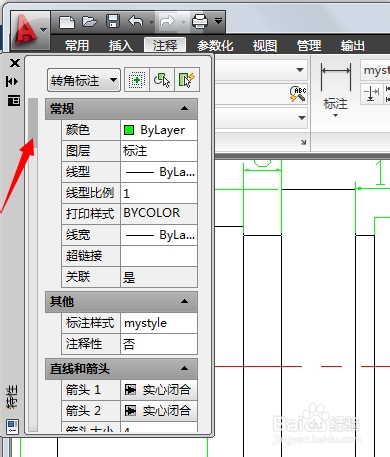Select 箭头 1 实心闭合 value
Screen dimensions: 390x457
[159, 390]
